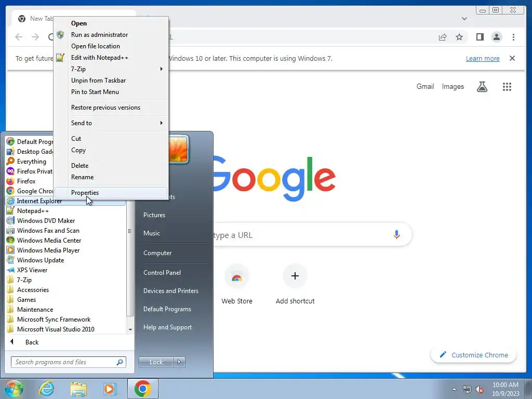Expand the 7-Zip submenu arrow
Viewport: 532px width, 399px height.
pos(161,69)
